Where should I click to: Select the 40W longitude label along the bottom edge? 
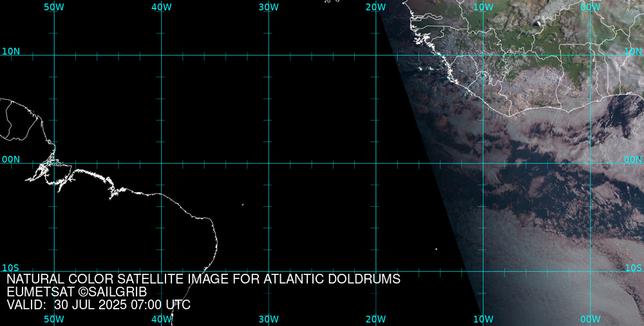coord(162,319)
